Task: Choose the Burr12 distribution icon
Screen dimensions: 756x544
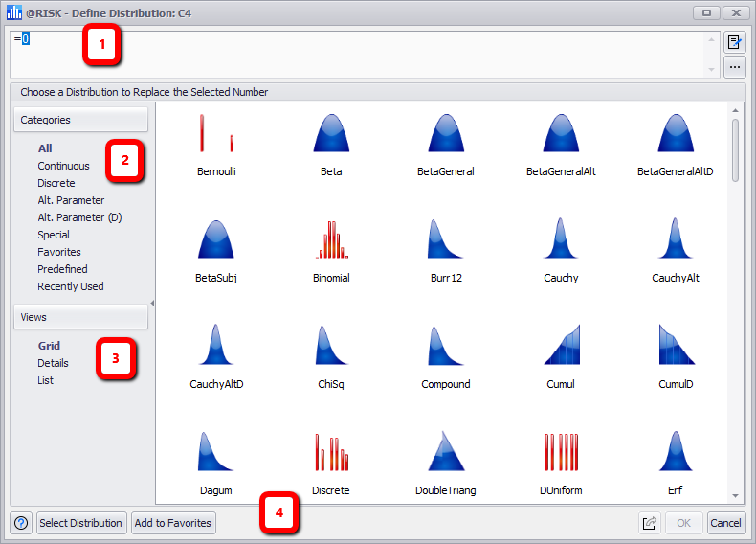Action: [446, 239]
